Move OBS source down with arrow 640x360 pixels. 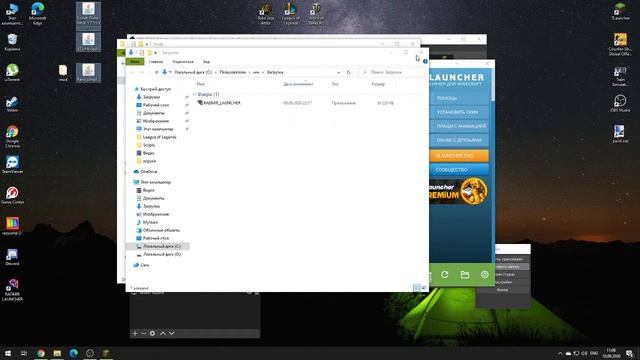[x=171, y=333]
